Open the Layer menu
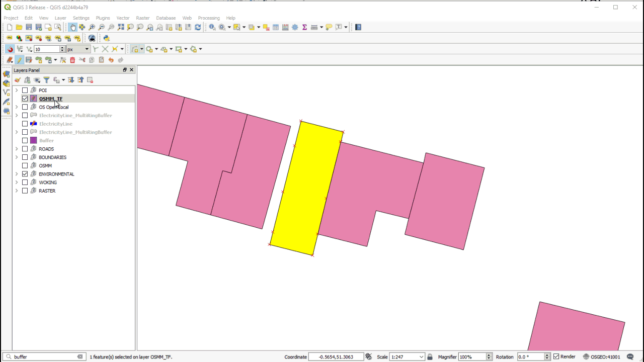The width and height of the screenshot is (644, 362). [60, 18]
